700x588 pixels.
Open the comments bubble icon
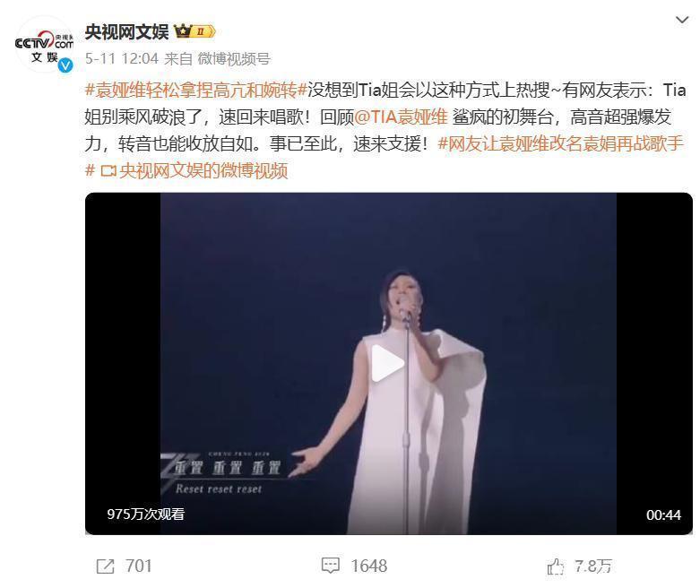[331, 566]
